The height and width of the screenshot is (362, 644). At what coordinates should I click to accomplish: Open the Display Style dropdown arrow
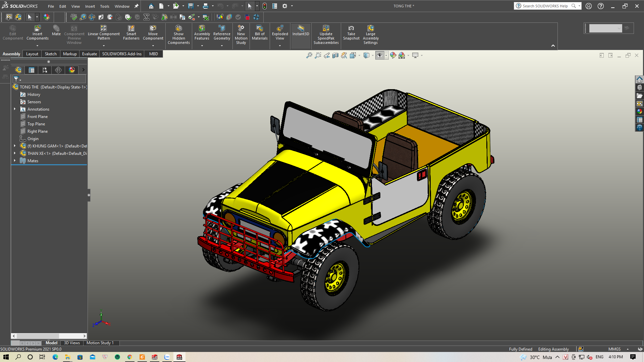(372, 55)
